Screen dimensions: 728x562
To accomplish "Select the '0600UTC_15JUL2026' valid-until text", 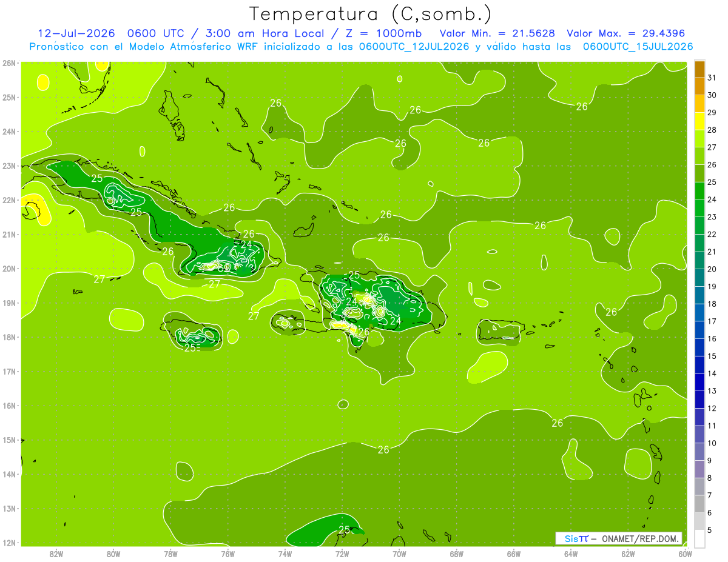I will (638, 47).
